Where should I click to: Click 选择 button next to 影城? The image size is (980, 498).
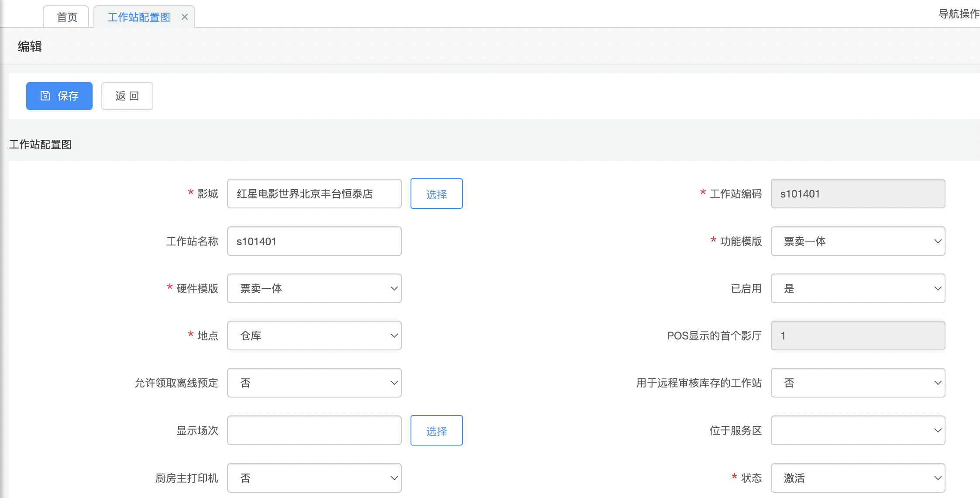[x=437, y=194]
